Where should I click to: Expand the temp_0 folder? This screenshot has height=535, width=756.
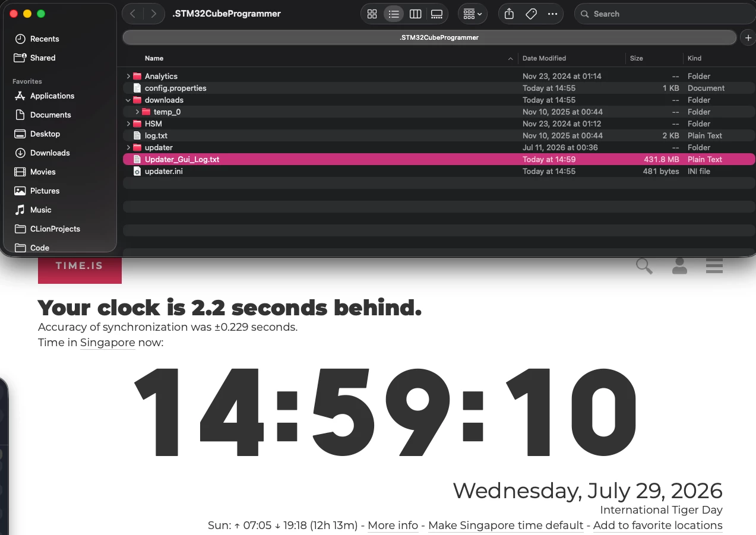[137, 112]
